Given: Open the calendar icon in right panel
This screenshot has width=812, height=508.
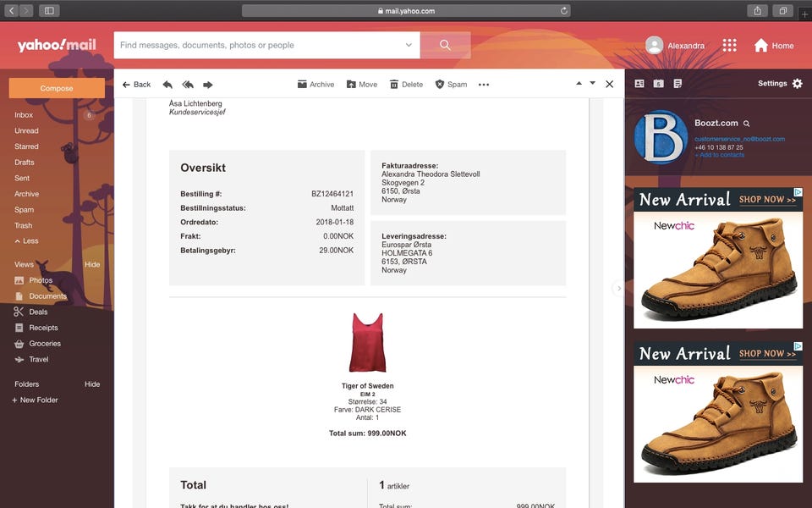Looking at the screenshot, I should (658, 84).
